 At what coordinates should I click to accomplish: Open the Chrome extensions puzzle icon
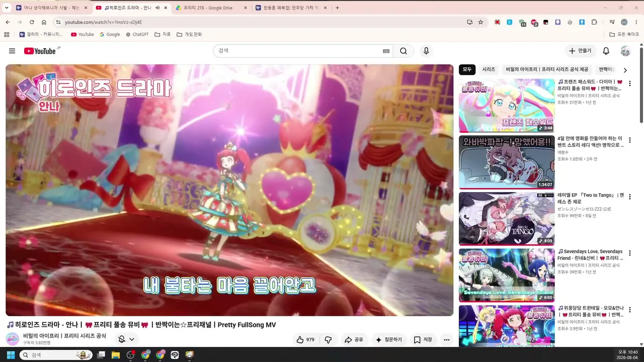594,22
